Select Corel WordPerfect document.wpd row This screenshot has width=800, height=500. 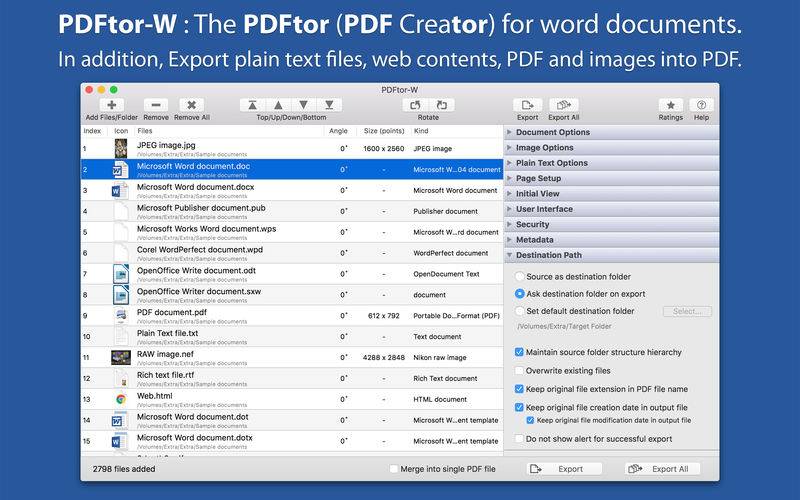292,253
